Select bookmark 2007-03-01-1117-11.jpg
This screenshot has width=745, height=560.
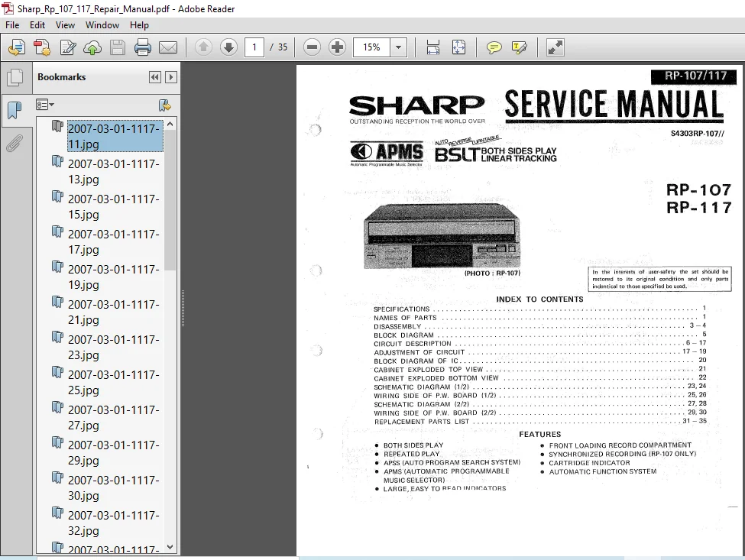(114, 136)
